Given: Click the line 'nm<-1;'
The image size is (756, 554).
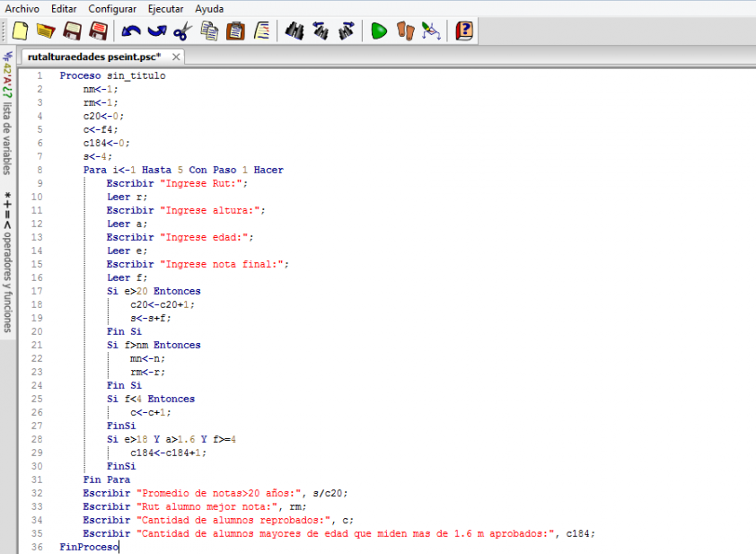Looking at the screenshot, I should [101, 89].
